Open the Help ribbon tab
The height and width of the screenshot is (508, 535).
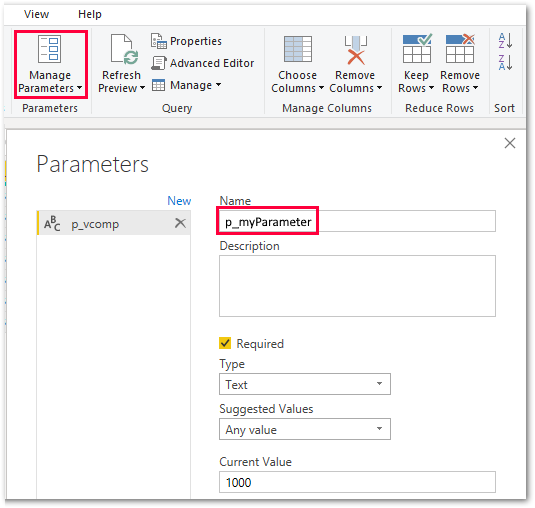90,14
